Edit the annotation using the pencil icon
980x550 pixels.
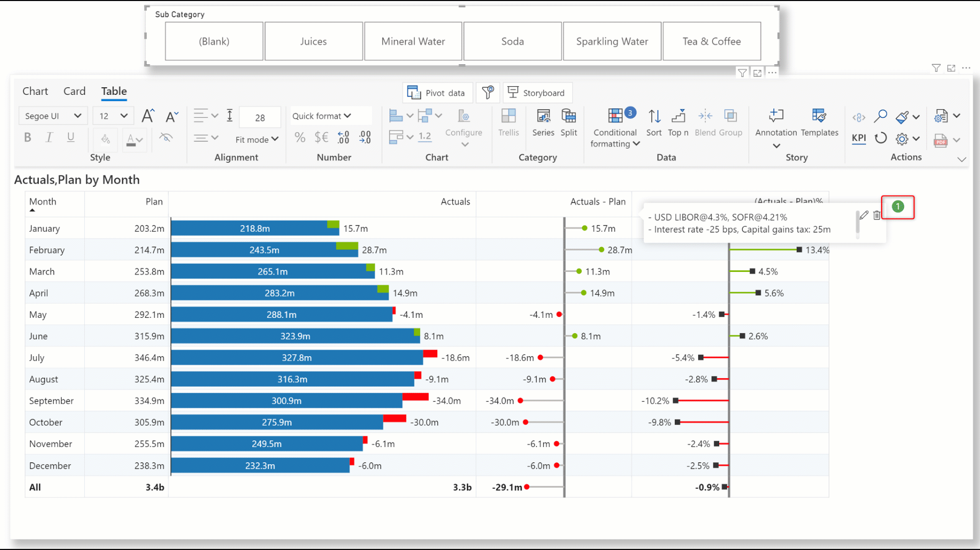click(x=864, y=215)
